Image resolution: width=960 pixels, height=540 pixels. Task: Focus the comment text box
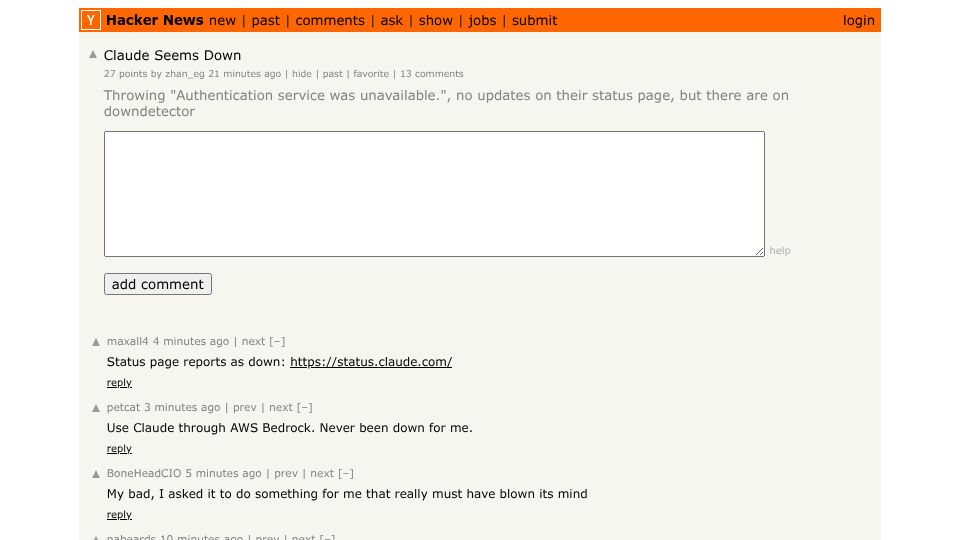[434, 193]
